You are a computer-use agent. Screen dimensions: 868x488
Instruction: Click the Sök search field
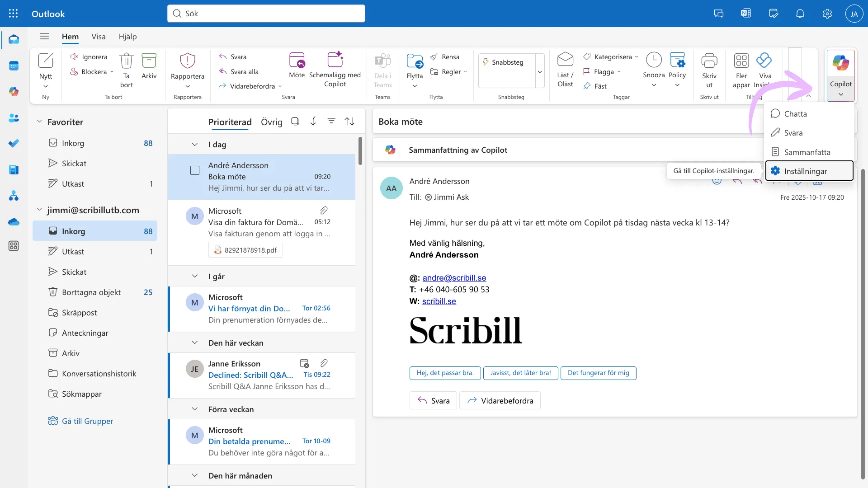pos(266,14)
